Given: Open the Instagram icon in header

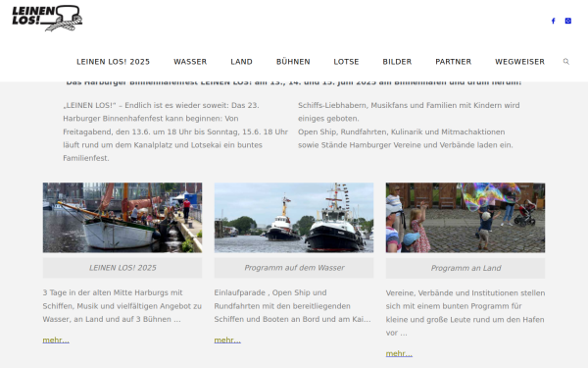Looking at the screenshot, I should [568, 21].
